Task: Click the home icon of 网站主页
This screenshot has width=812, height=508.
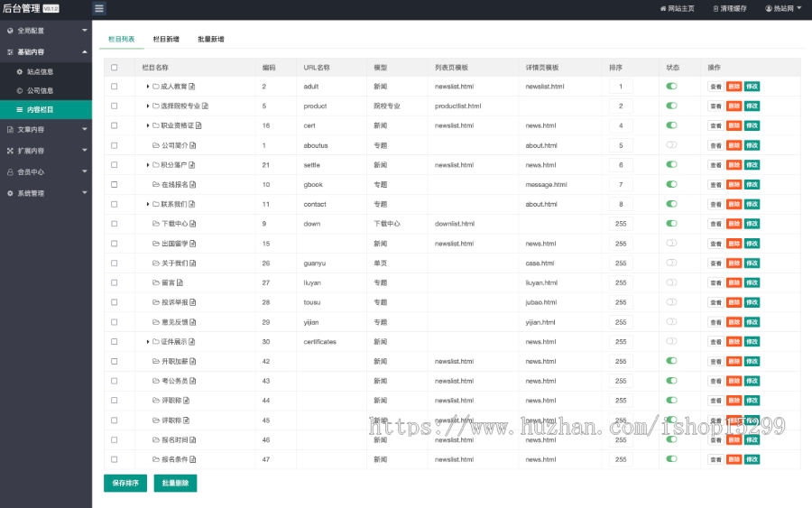Action: [663, 8]
